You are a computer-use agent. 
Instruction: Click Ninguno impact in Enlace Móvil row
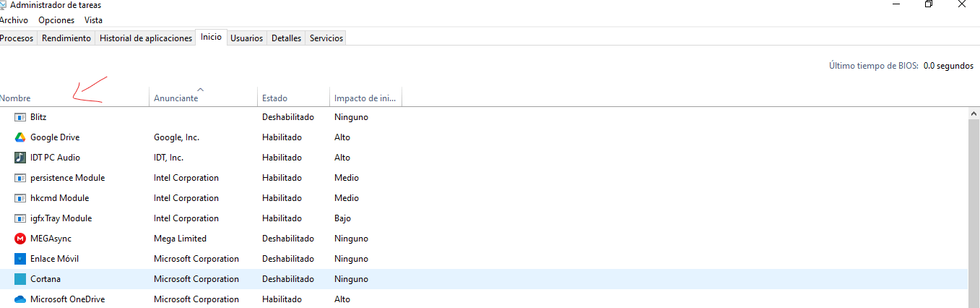click(351, 259)
